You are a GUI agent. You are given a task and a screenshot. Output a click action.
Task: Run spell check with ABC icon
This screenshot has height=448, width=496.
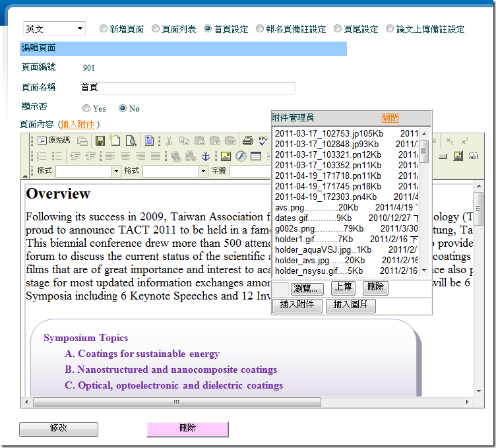point(263,141)
